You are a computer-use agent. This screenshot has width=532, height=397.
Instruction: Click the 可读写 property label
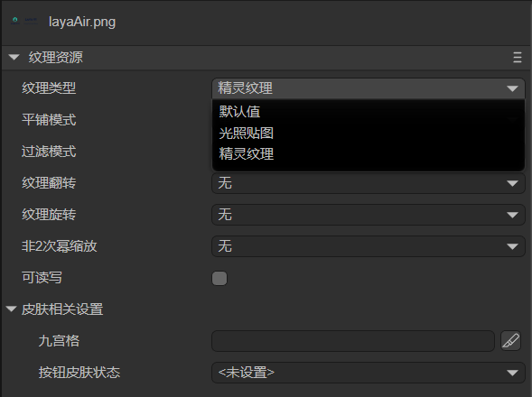(x=42, y=278)
